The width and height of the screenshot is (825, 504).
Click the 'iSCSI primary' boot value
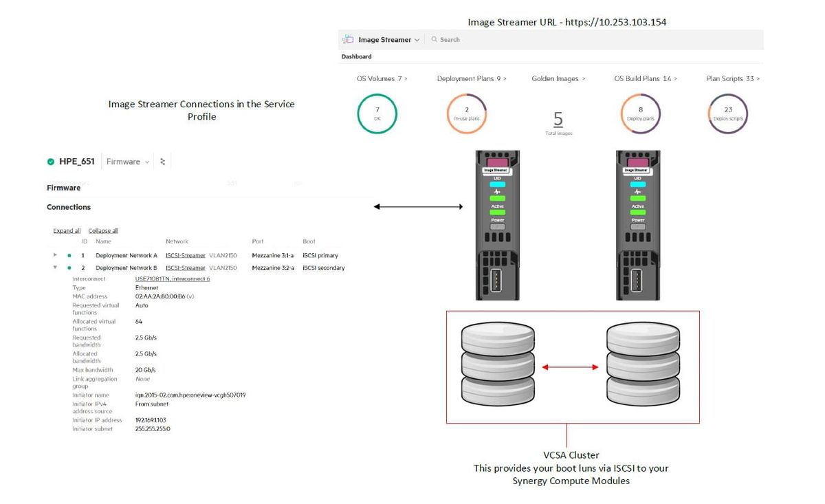pos(320,256)
